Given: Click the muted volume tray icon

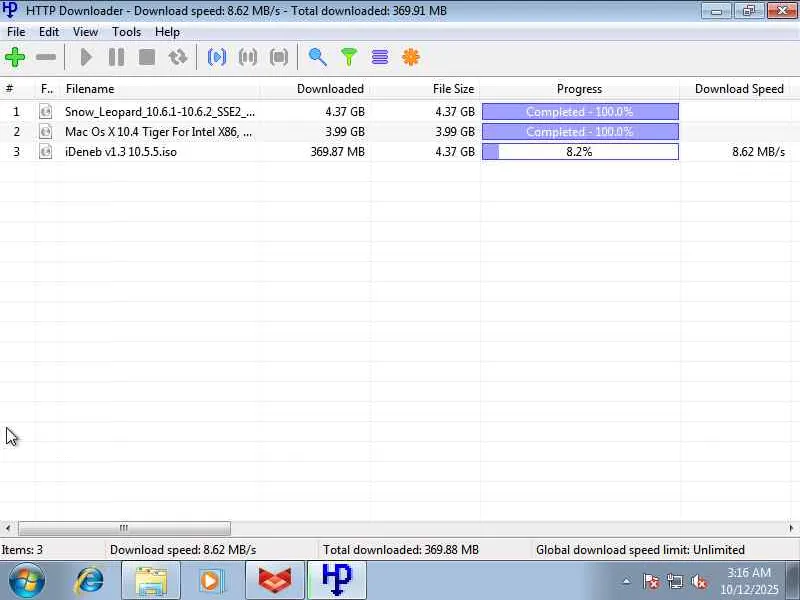Looking at the screenshot, I should click(699, 581).
